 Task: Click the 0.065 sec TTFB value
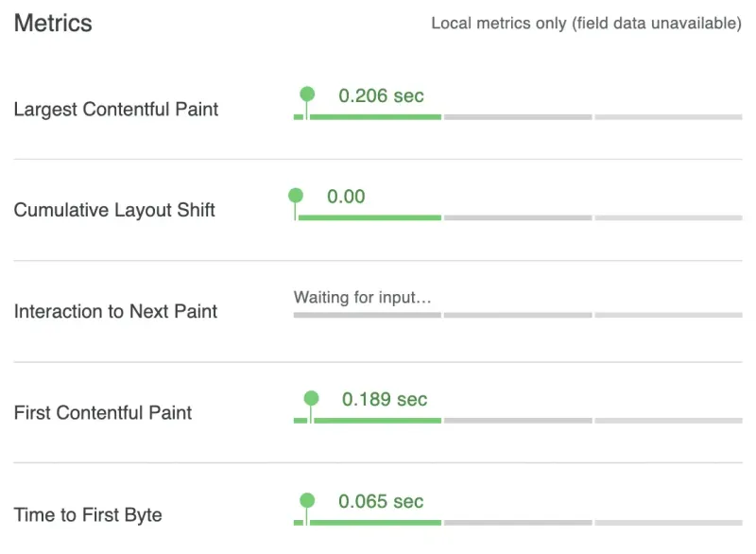381,501
